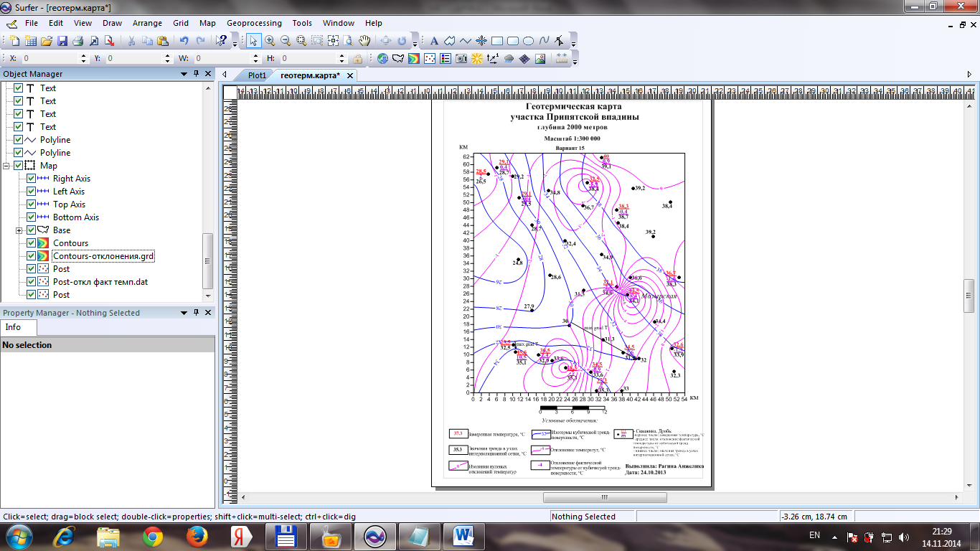
Task: Print the current map
Action: point(78,40)
